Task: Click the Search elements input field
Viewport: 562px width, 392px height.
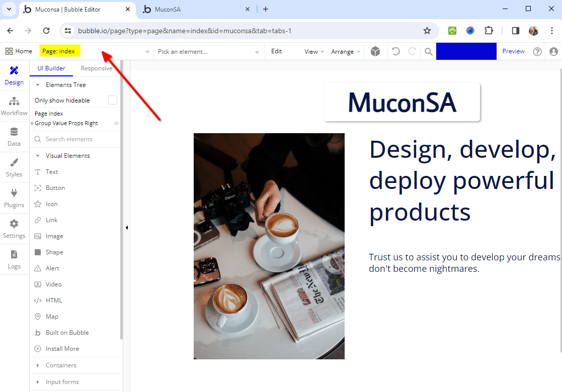Action: (75, 139)
